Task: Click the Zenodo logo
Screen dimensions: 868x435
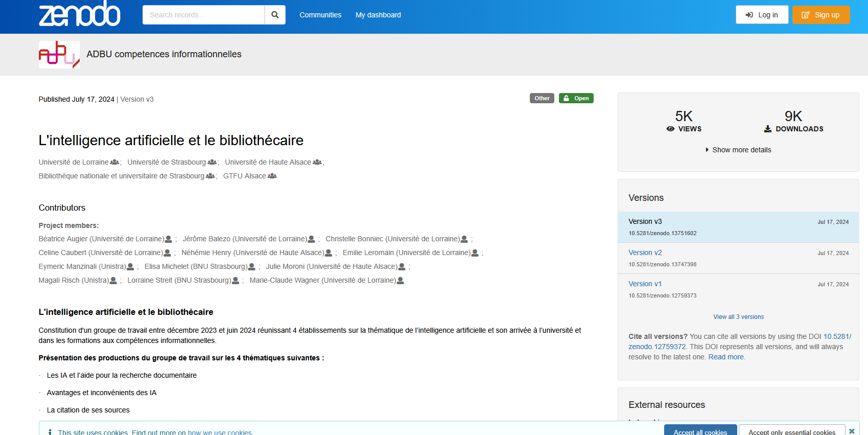Action: [80, 13]
